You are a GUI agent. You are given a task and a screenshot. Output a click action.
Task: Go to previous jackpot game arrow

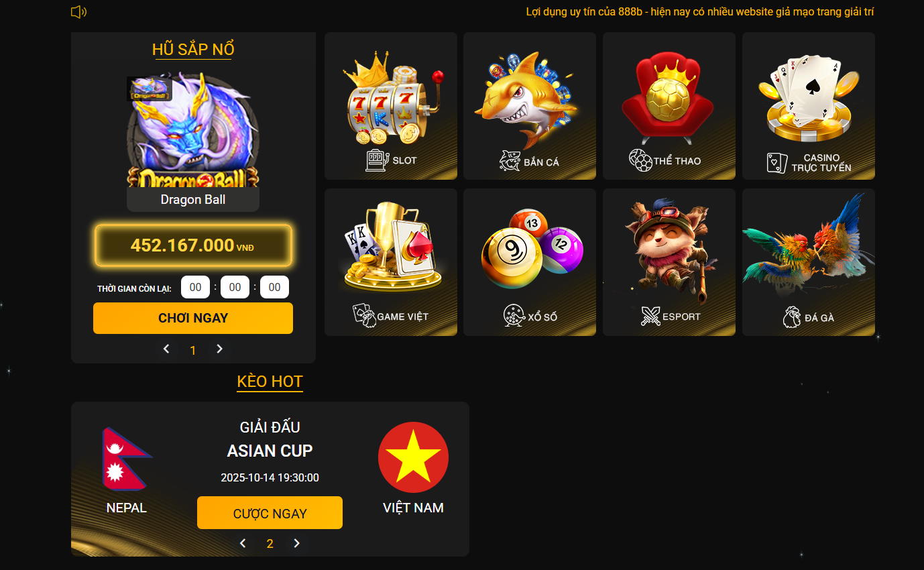pyautogui.click(x=167, y=349)
